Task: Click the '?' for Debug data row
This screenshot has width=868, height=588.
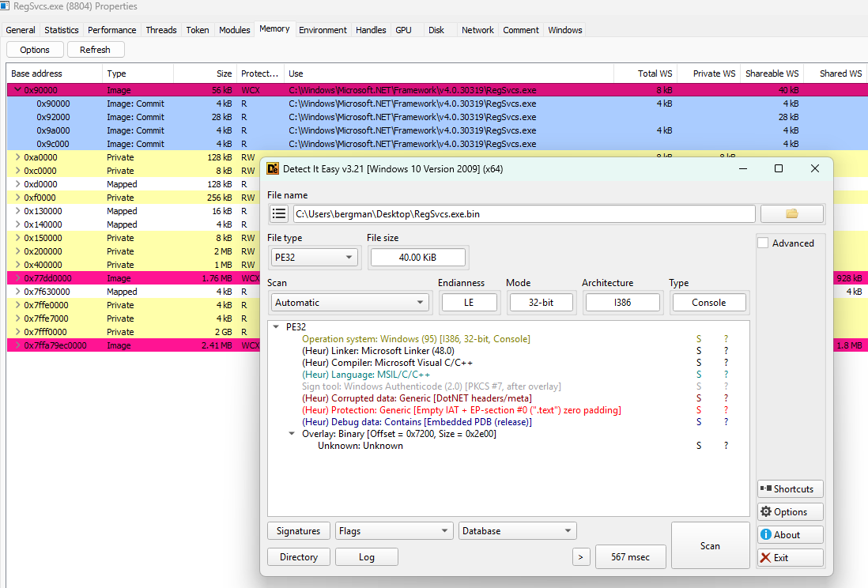Action: click(x=726, y=422)
